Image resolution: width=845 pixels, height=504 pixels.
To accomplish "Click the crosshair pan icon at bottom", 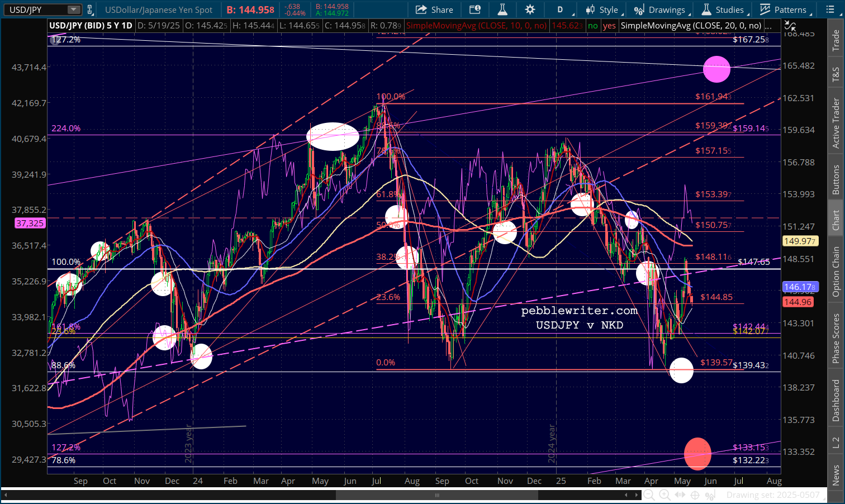I will pos(695,495).
